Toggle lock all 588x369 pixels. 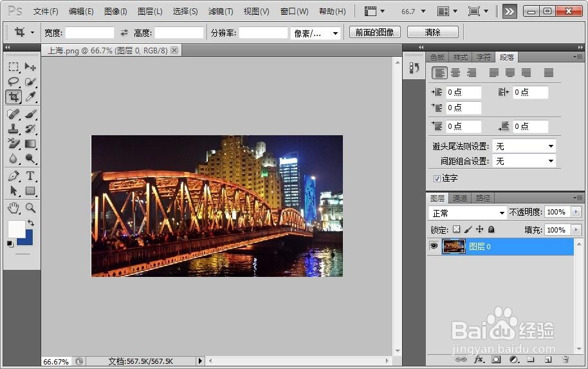click(x=492, y=229)
